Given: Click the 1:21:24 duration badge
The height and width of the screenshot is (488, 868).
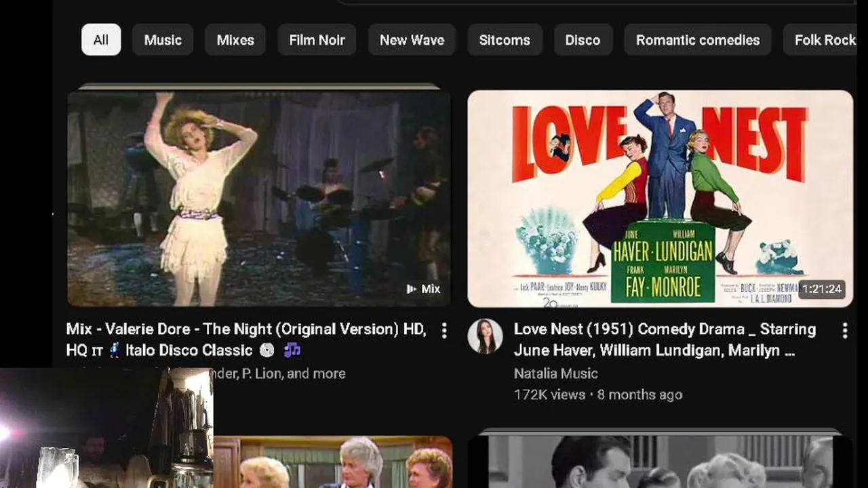Looking at the screenshot, I should tap(822, 289).
